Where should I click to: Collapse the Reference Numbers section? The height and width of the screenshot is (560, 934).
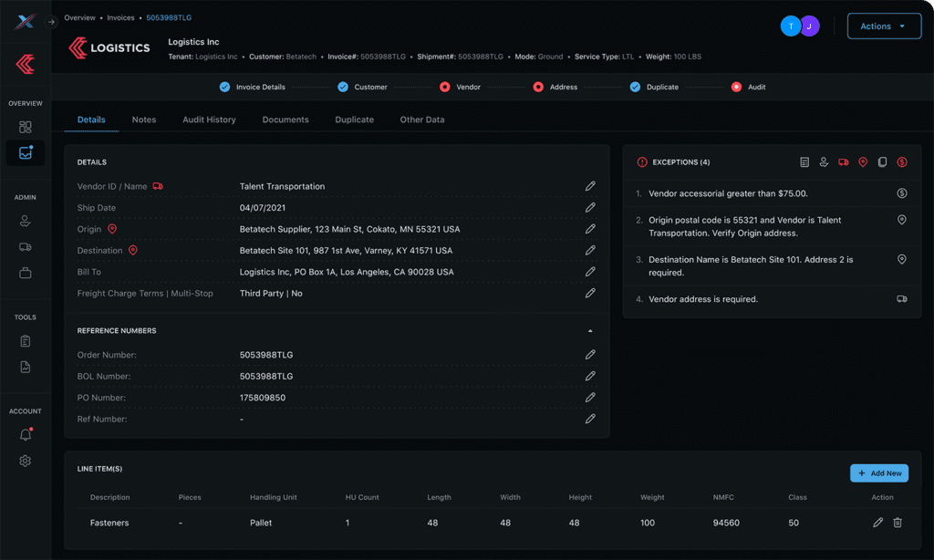[x=590, y=331]
